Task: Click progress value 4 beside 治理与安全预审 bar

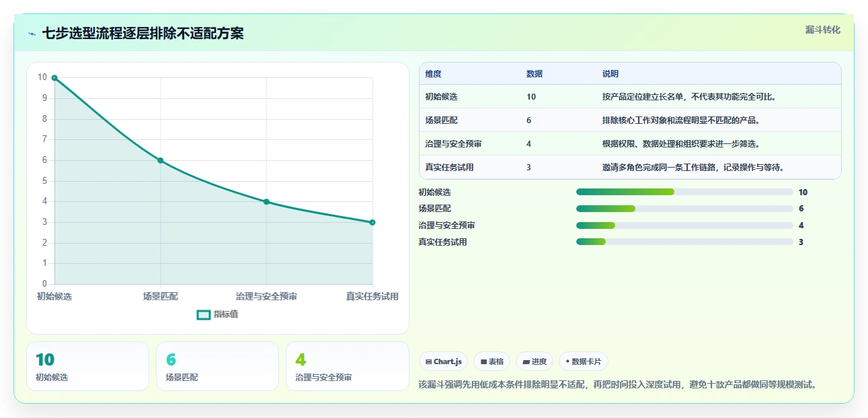Action: (801, 225)
